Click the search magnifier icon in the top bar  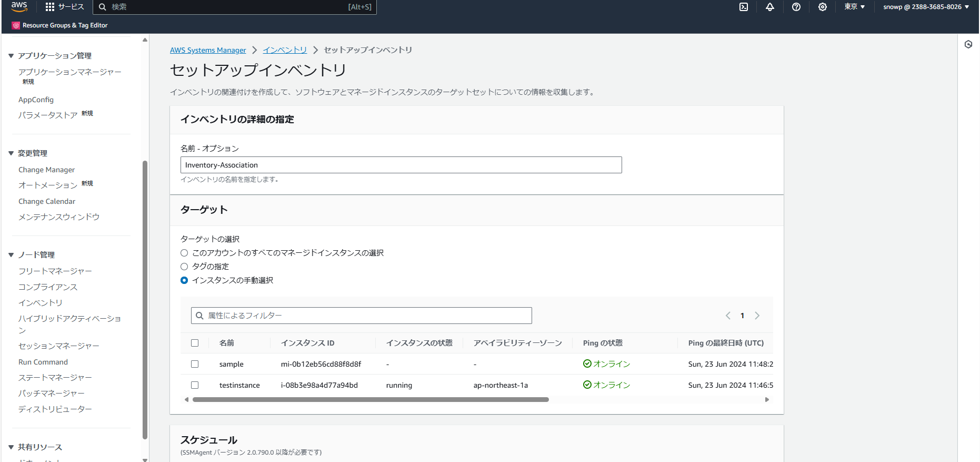pos(103,7)
